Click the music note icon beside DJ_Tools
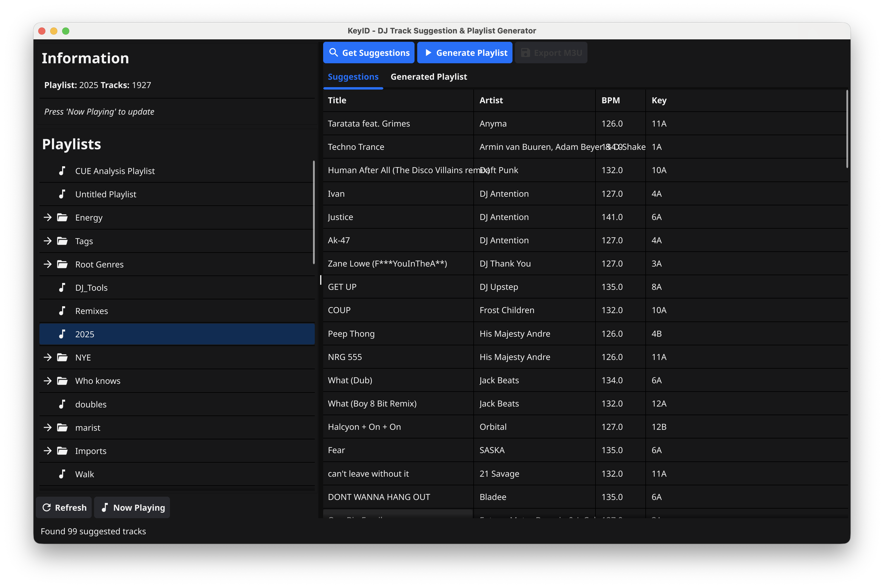 [62, 287]
